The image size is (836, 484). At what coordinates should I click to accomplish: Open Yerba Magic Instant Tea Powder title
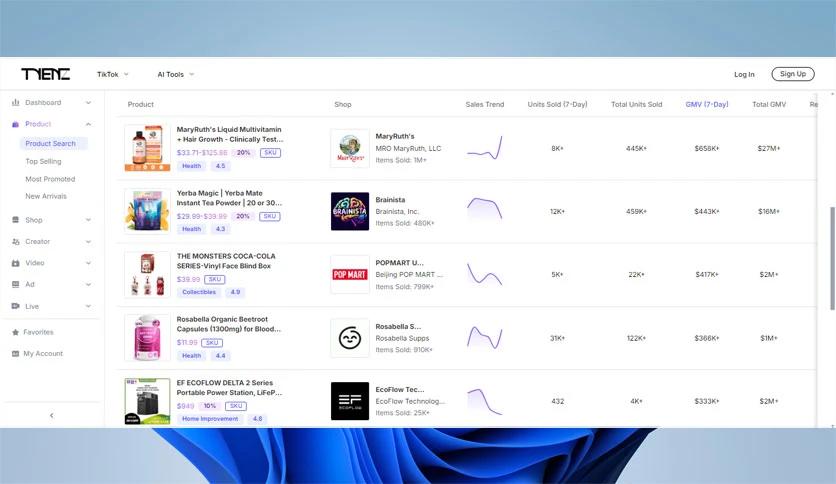point(229,198)
